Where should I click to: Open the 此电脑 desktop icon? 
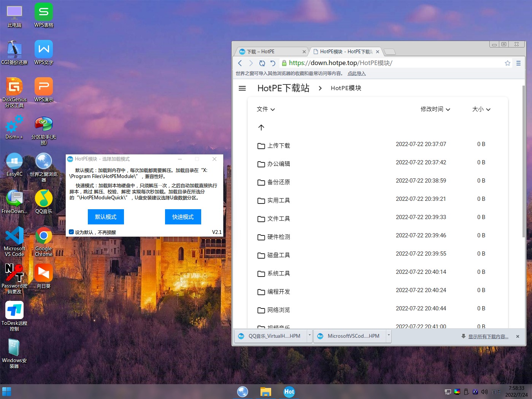point(14,16)
